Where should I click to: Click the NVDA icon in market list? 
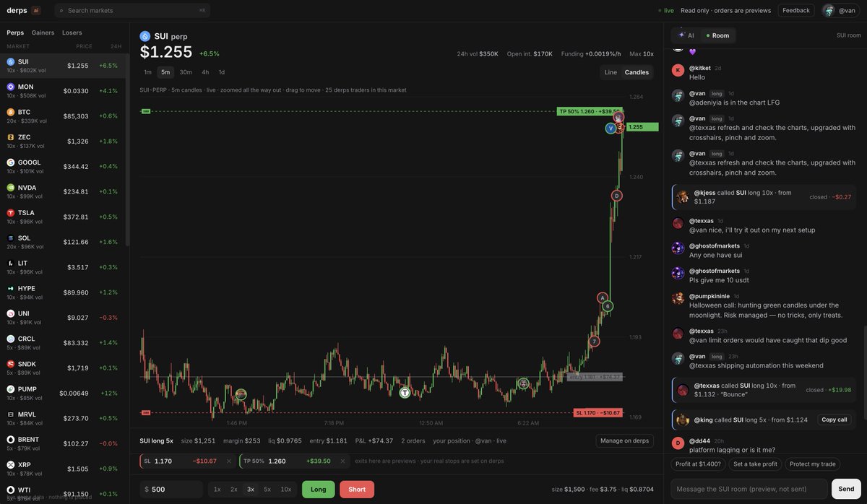(11, 188)
